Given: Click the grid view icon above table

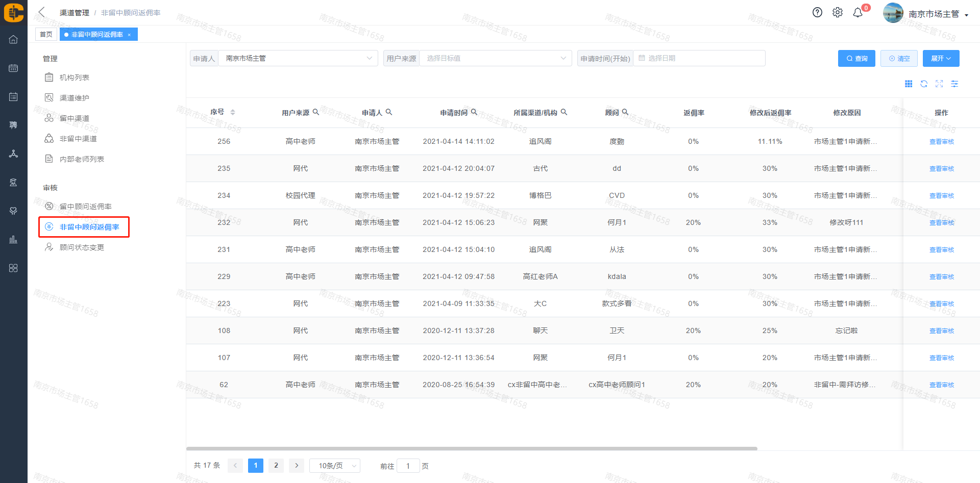Looking at the screenshot, I should point(909,84).
